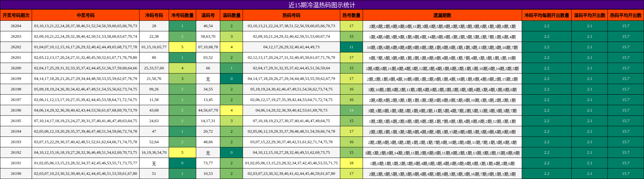Click the title 近15期冷温热码图示统计
This screenshot has height=179, width=644.
pos(322,5)
